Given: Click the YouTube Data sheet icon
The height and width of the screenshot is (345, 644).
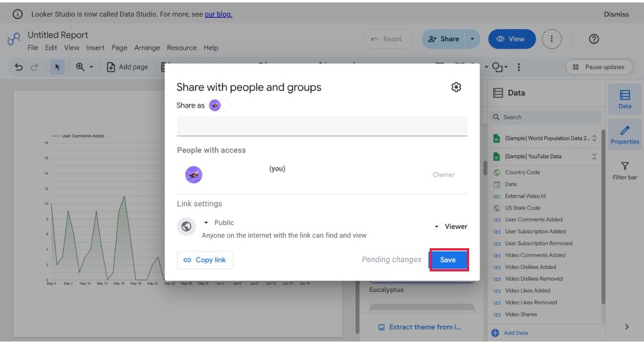Looking at the screenshot, I should [496, 156].
